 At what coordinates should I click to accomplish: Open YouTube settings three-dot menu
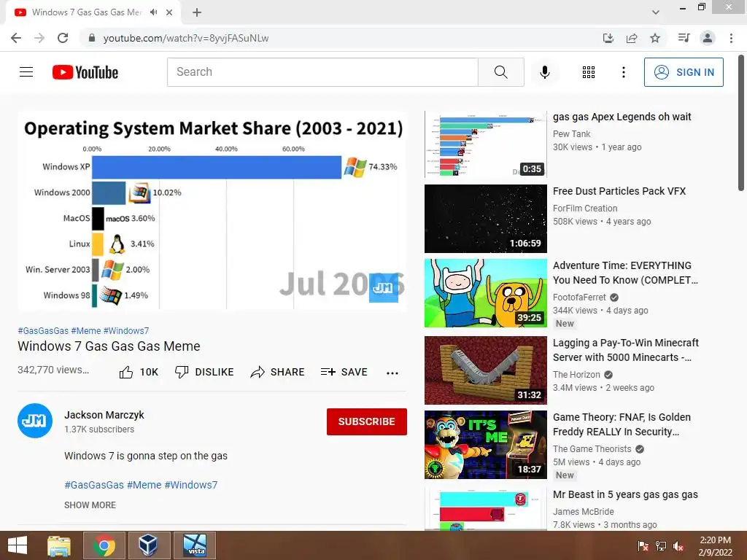623,72
